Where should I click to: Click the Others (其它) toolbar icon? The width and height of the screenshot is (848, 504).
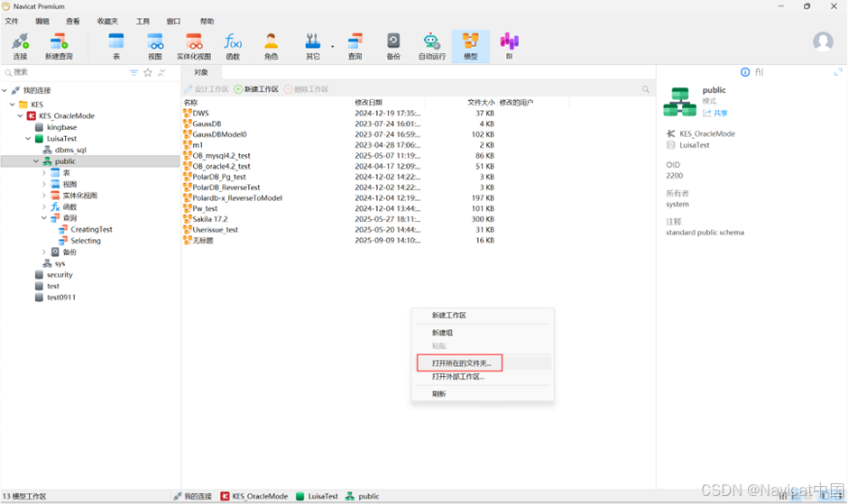tap(313, 47)
